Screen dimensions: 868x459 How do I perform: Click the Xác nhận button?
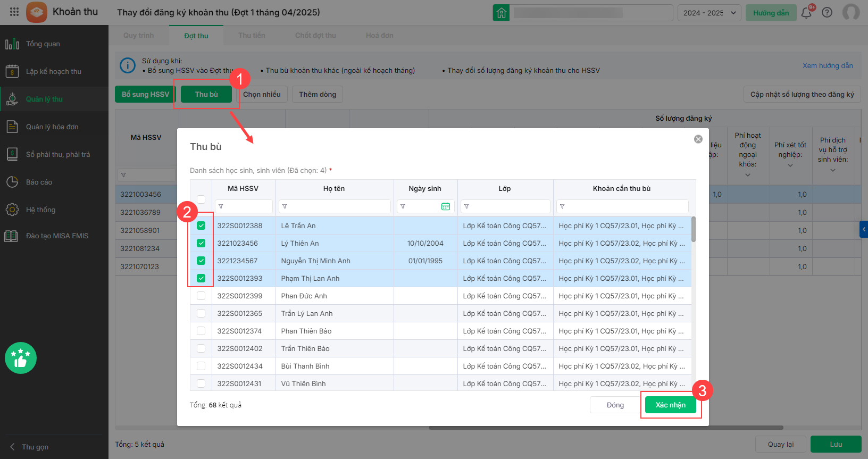(670, 405)
